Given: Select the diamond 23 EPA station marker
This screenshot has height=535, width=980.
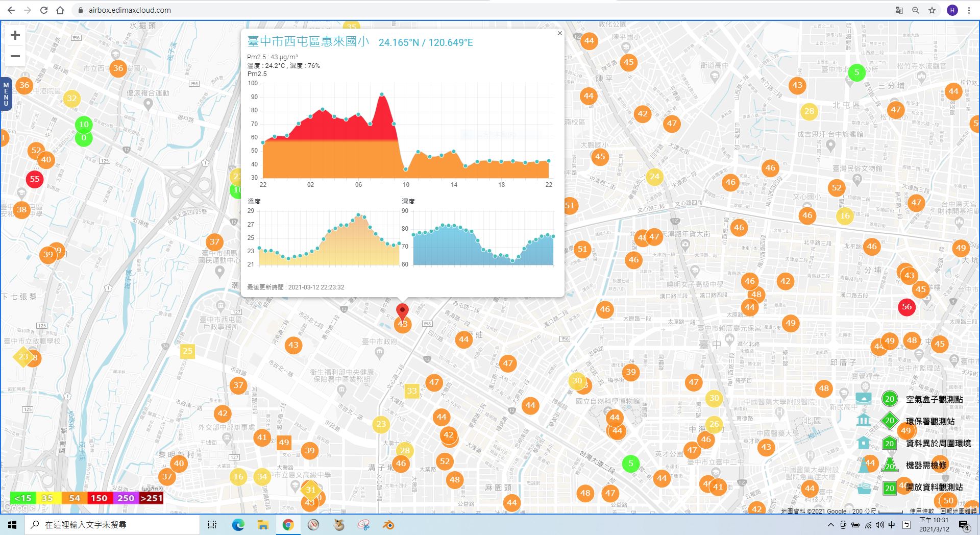Looking at the screenshot, I should 23,357.
